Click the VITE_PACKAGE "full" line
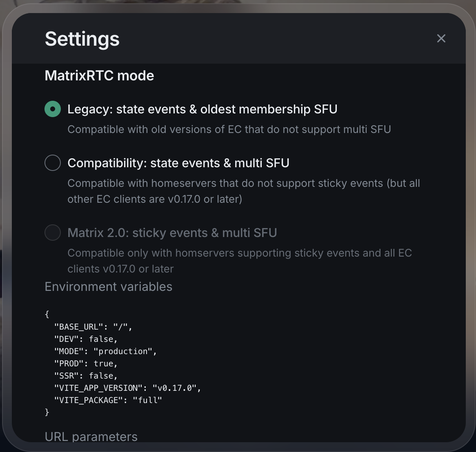This screenshot has width=476, height=452. pyautogui.click(x=108, y=400)
